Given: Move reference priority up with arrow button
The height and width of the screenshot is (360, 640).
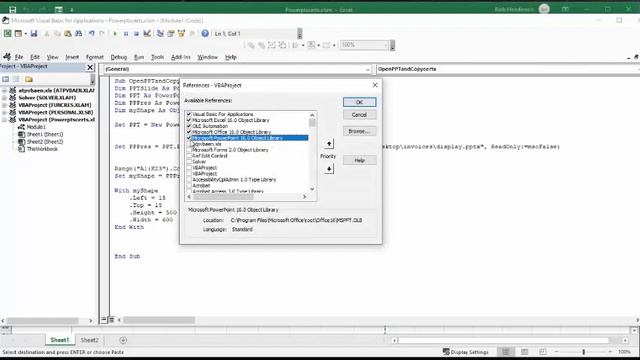Looking at the screenshot, I should click(329, 144).
